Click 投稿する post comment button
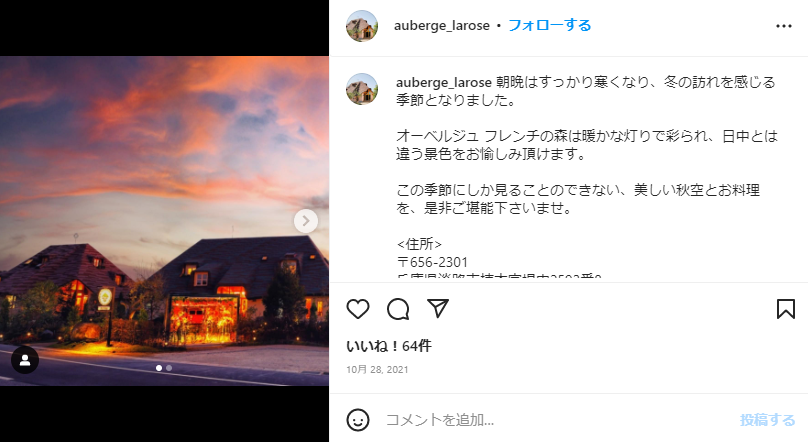 [x=767, y=420]
